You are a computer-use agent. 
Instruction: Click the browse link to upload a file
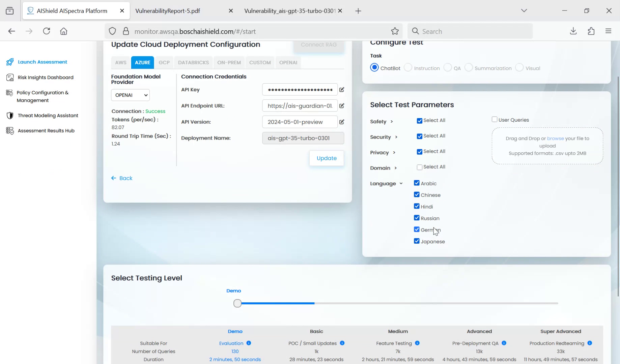(x=555, y=138)
